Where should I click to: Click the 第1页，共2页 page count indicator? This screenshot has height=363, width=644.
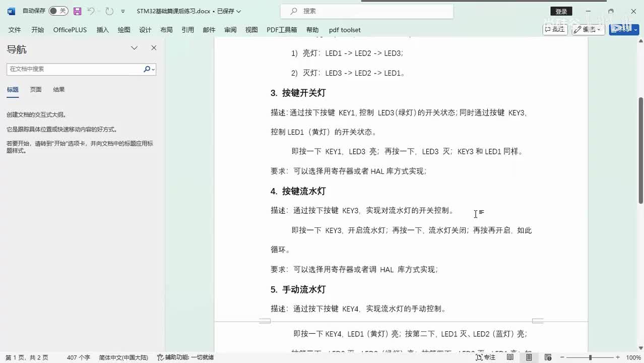(x=27, y=357)
